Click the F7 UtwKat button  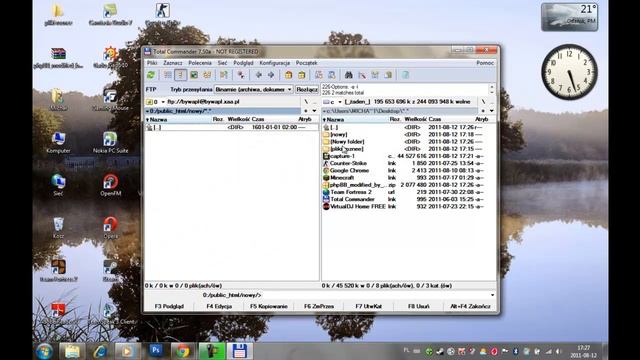pos(369,306)
